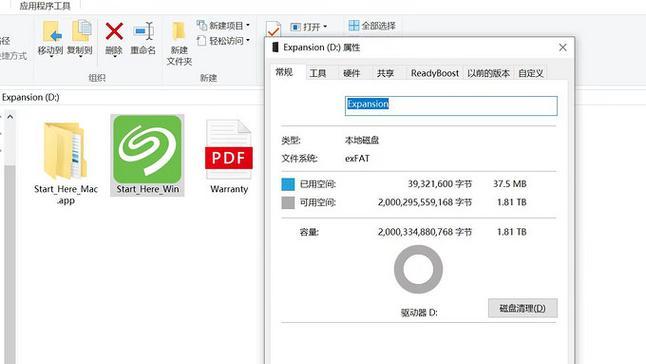Switch to the 自定义 tab
Screen dimensions: 646x364
[x=531, y=73]
